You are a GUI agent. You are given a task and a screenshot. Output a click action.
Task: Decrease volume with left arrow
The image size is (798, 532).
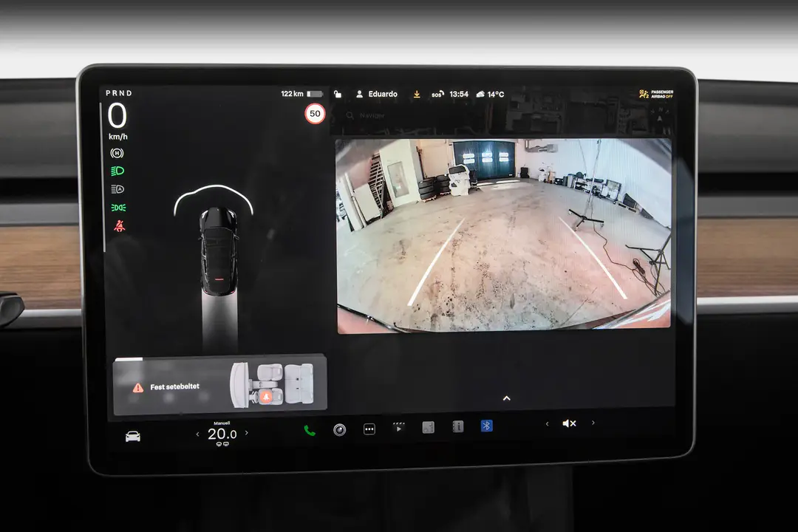(547, 423)
